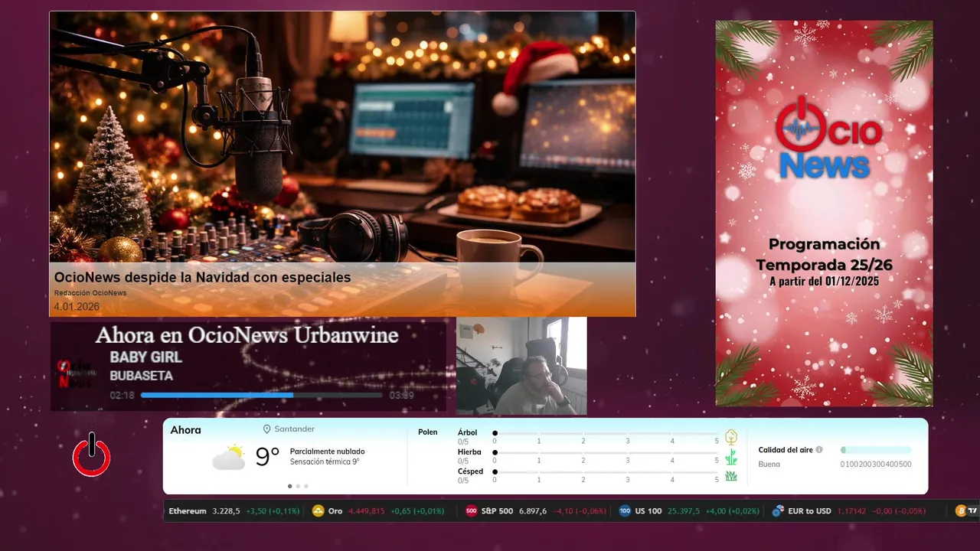Click the EUR to USD ticker label
This screenshot has height=551, width=980.
pos(809,510)
